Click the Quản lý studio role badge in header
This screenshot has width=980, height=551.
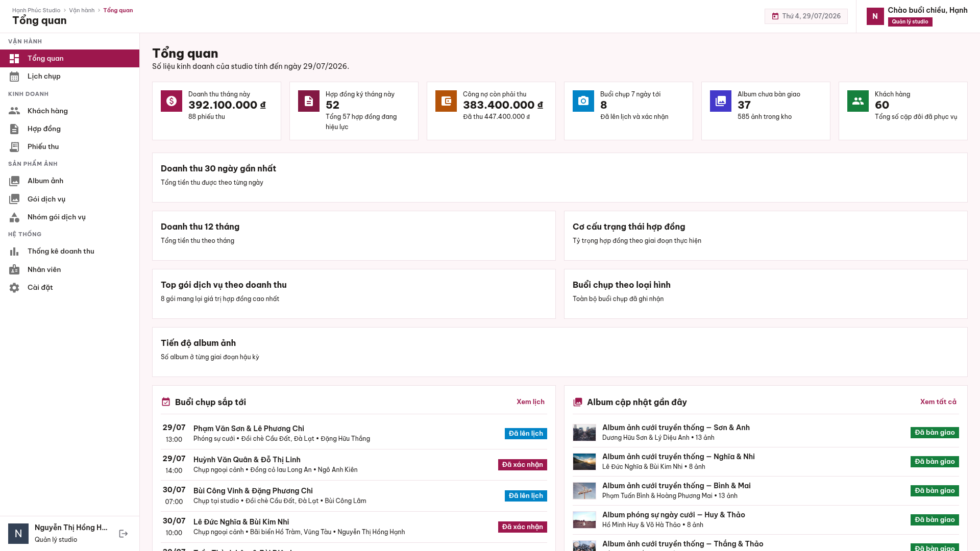tap(910, 22)
